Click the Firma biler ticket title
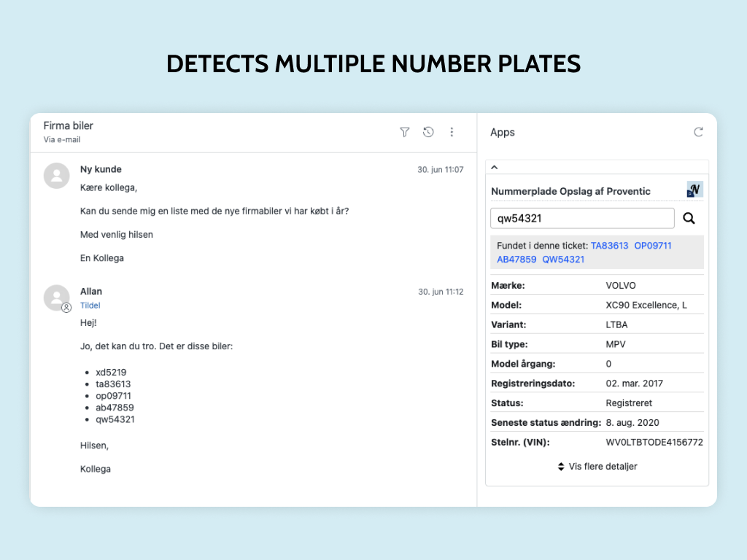This screenshot has width=747, height=560. [x=69, y=125]
